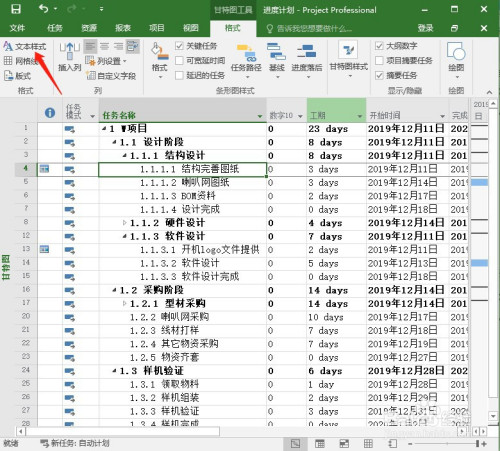The image size is (500, 451).
Task: Enable the 项目摘要任务 checkbox
Action: pos(379,60)
